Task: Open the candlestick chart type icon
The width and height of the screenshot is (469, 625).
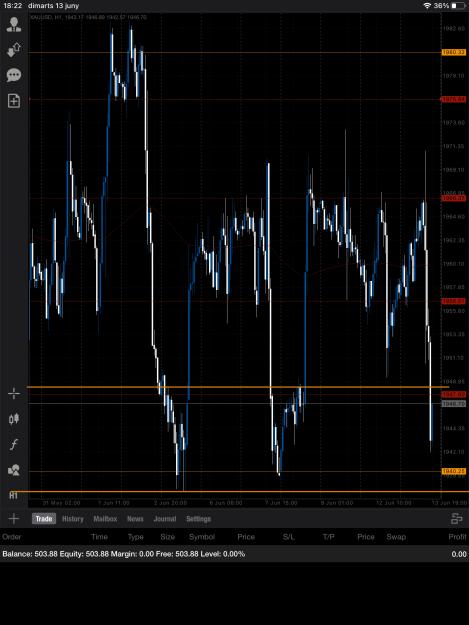Action: (14, 419)
